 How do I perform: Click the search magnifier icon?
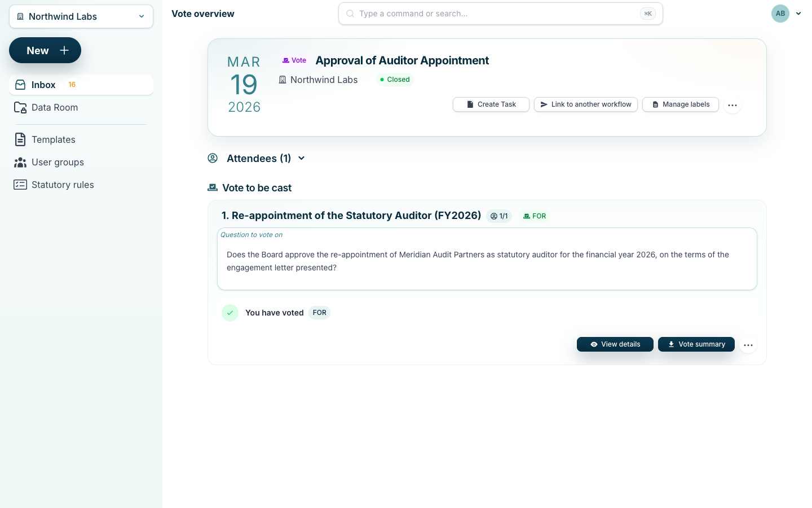click(x=350, y=14)
